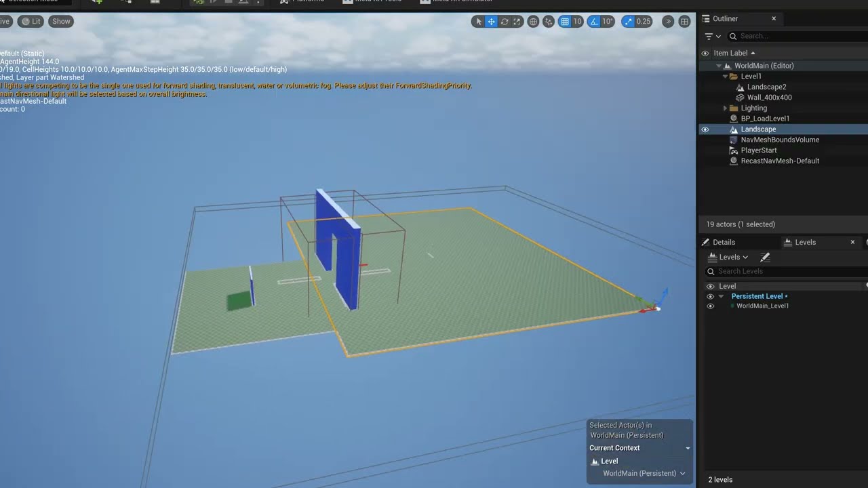Toggle Outliner header visibility eye column
The height and width of the screenshot is (488, 868).
click(x=705, y=53)
